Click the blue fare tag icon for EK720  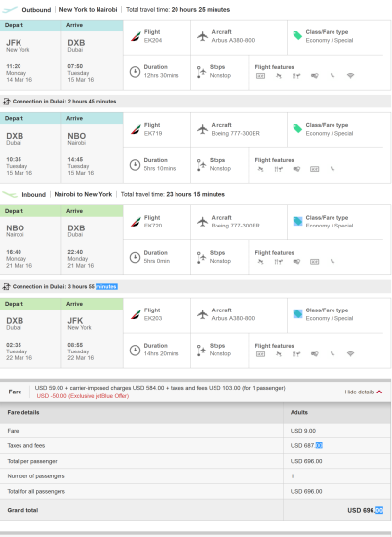coord(297,221)
